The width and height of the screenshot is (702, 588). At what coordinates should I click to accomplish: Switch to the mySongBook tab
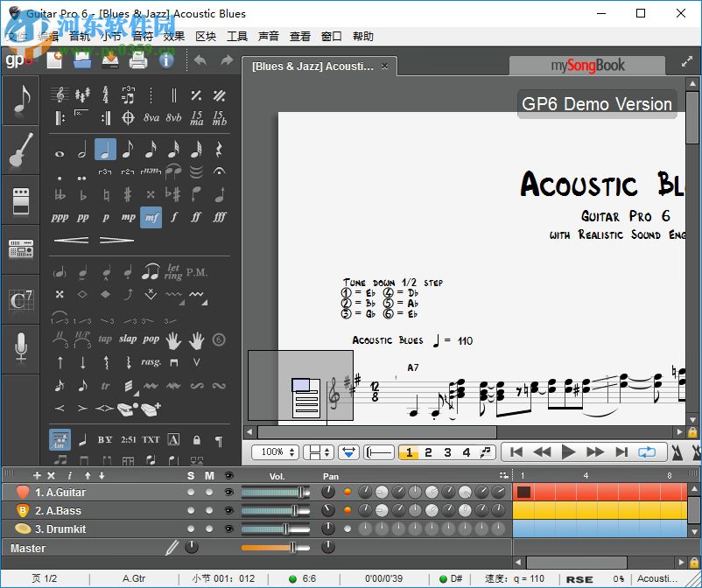pyautogui.click(x=587, y=65)
